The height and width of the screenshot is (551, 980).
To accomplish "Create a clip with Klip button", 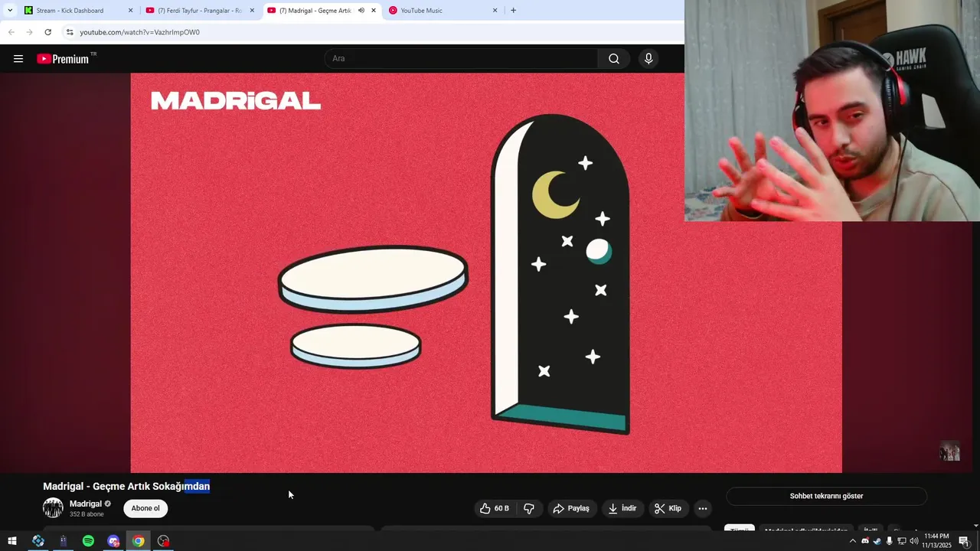I will (x=668, y=508).
